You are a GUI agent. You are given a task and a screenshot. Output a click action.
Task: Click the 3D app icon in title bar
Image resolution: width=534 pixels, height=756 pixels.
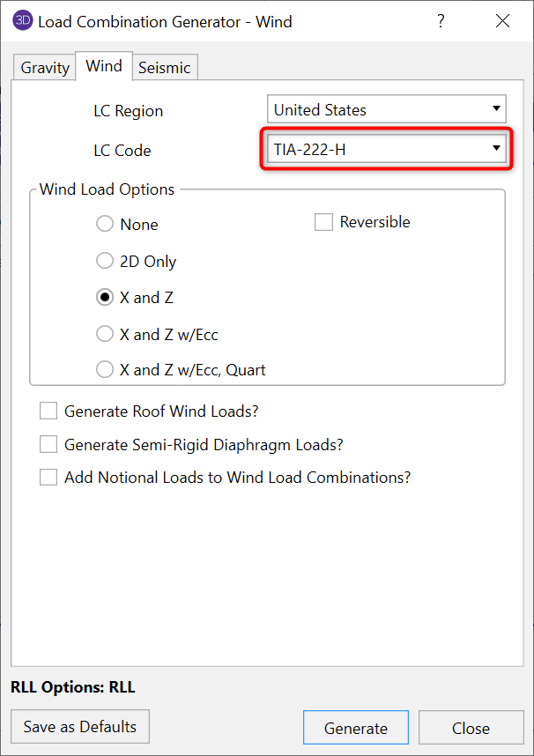click(23, 20)
